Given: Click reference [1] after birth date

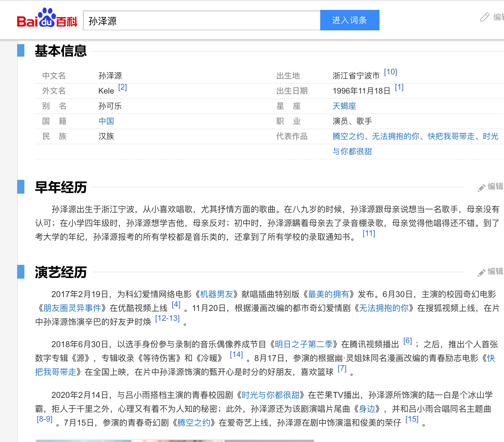Looking at the screenshot, I should pos(399,87).
